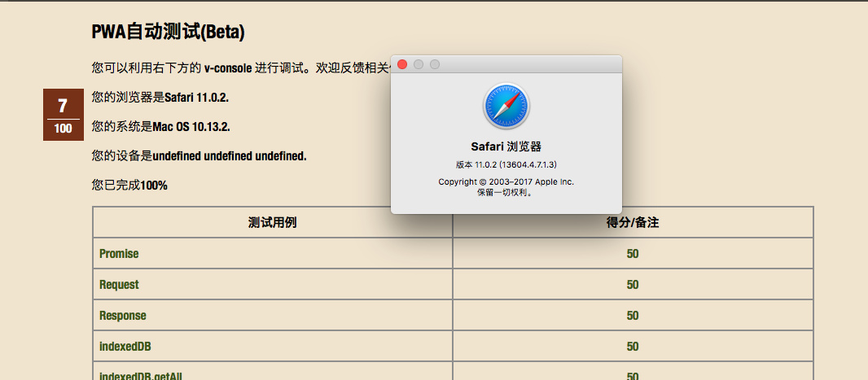Click the Response score value 50
This screenshot has height=380, width=868.
click(x=633, y=316)
